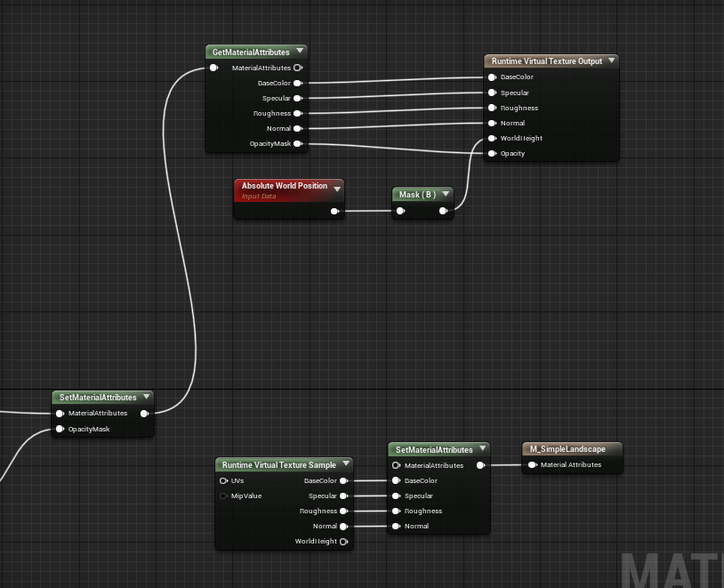Collapse the SetMaterialAttributes node with OpacityMask arrow
The image size is (724, 588).
[x=147, y=397]
